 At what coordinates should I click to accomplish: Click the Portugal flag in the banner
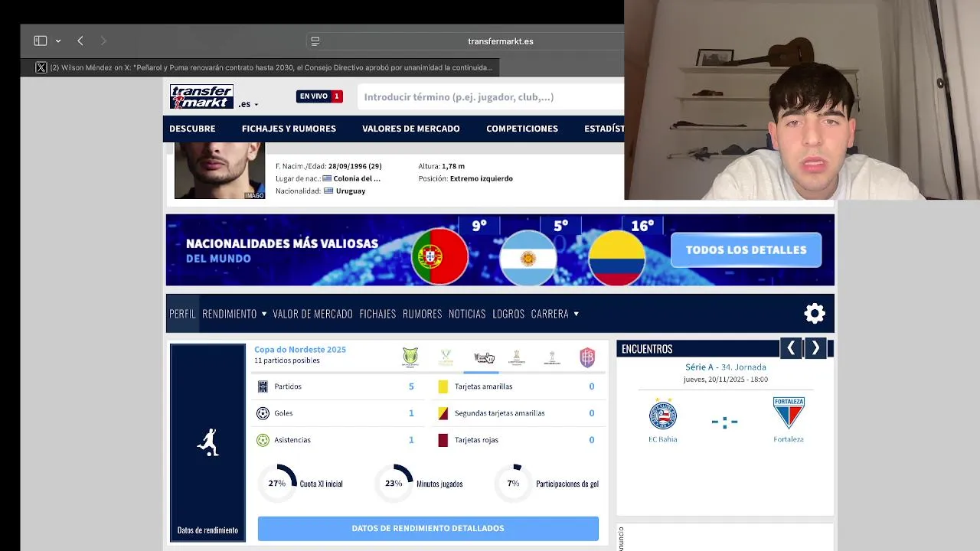click(x=439, y=256)
